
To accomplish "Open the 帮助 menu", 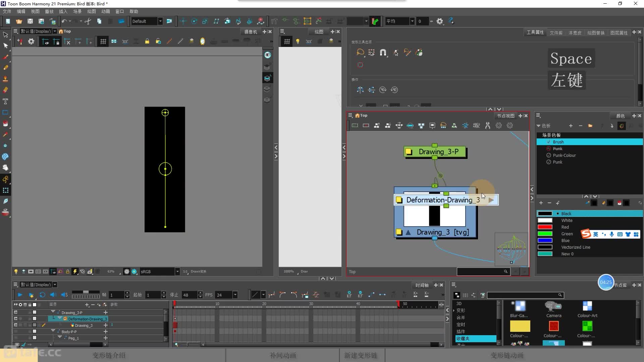I will point(134,11).
